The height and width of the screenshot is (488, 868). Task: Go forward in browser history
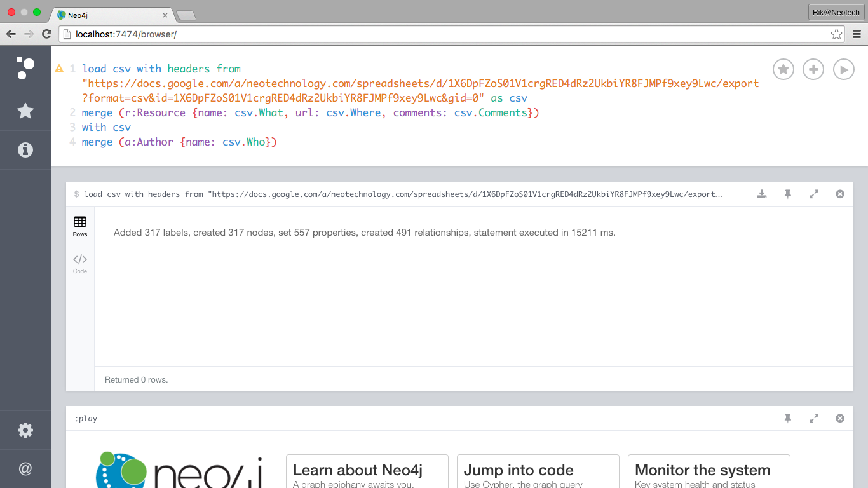click(29, 34)
